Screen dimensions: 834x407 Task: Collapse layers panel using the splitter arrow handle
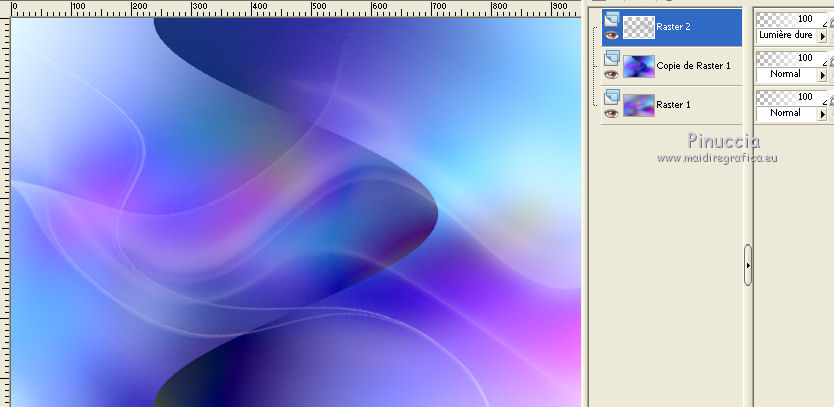point(748,264)
